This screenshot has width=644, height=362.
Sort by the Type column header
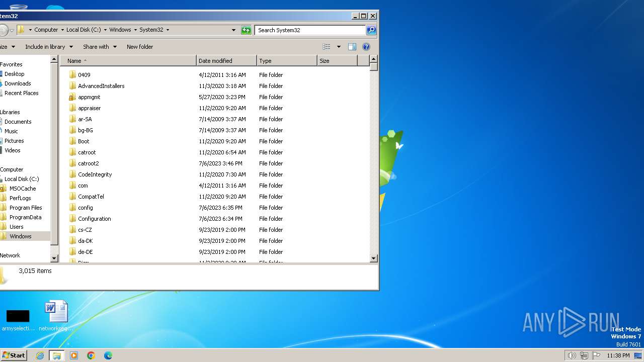tap(287, 61)
